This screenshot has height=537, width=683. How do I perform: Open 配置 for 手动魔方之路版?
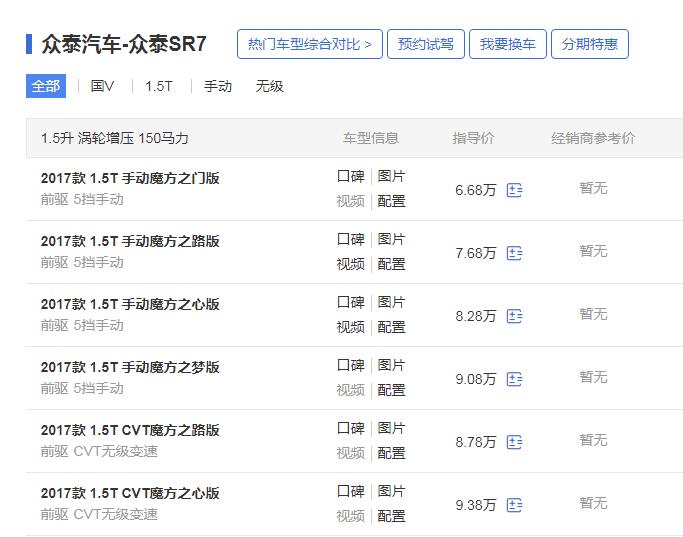[x=391, y=264]
